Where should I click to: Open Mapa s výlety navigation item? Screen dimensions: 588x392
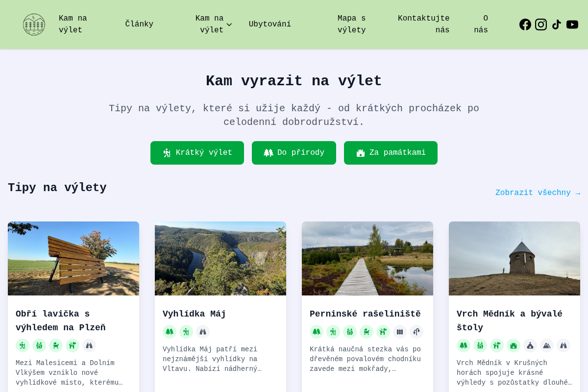(x=351, y=24)
